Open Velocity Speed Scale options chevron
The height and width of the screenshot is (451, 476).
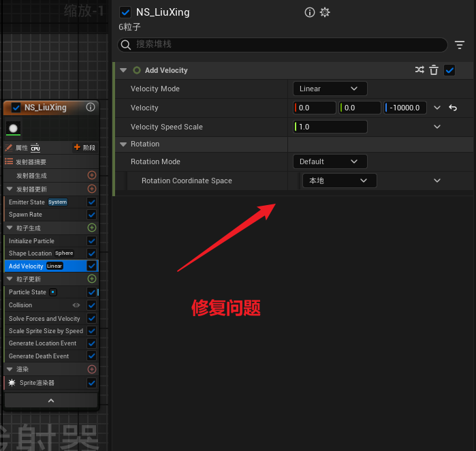437,127
